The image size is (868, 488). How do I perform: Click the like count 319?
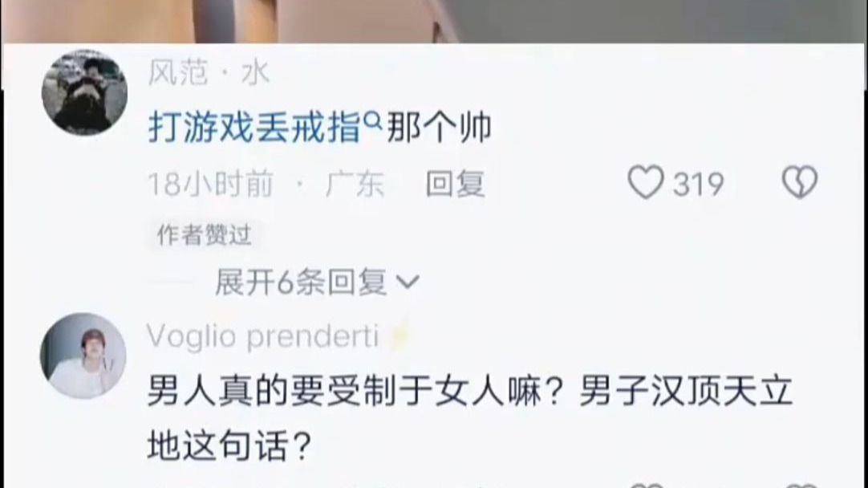pyautogui.click(x=699, y=184)
